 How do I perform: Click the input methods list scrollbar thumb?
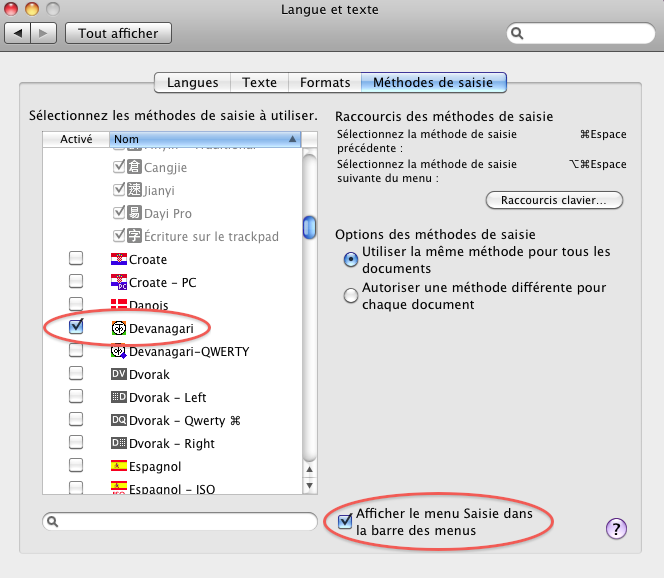pyautogui.click(x=310, y=225)
